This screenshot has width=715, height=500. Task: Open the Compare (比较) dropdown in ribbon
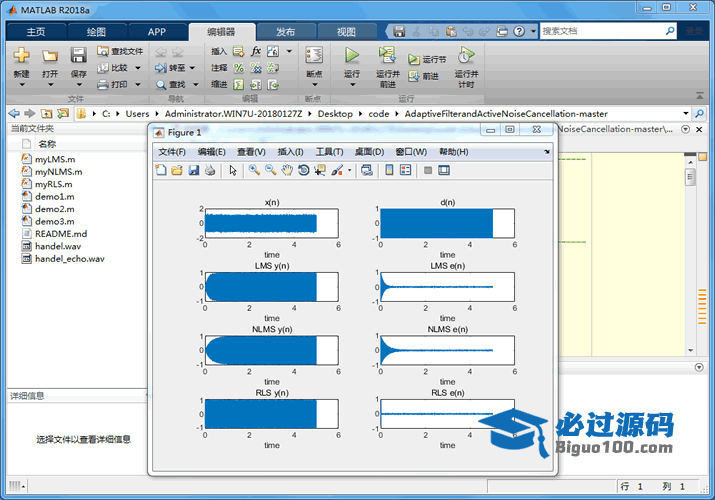136,68
